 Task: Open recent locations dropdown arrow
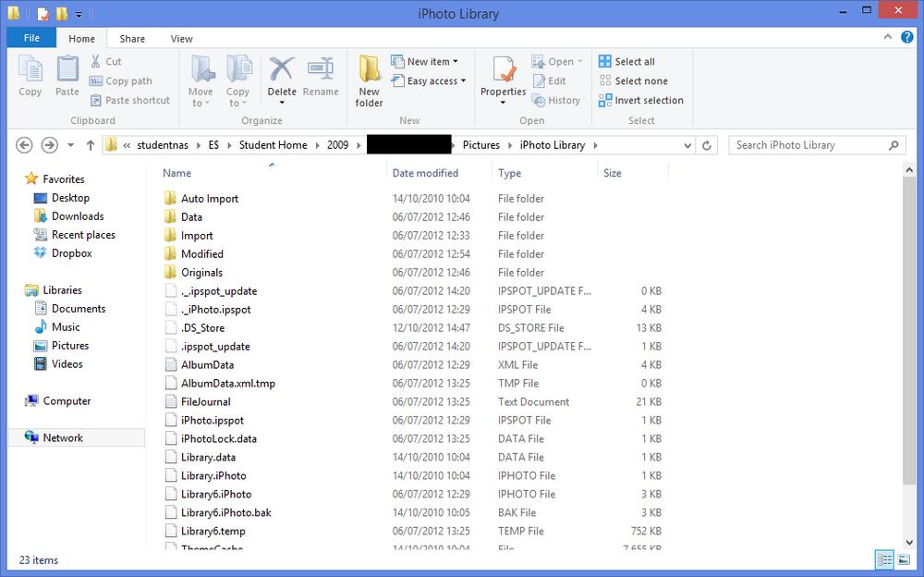pyautogui.click(x=71, y=145)
